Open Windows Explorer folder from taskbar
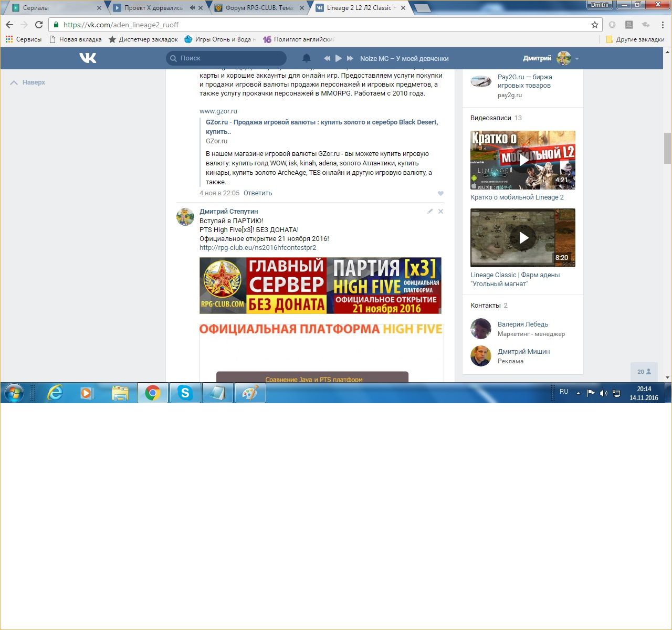 tap(120, 393)
